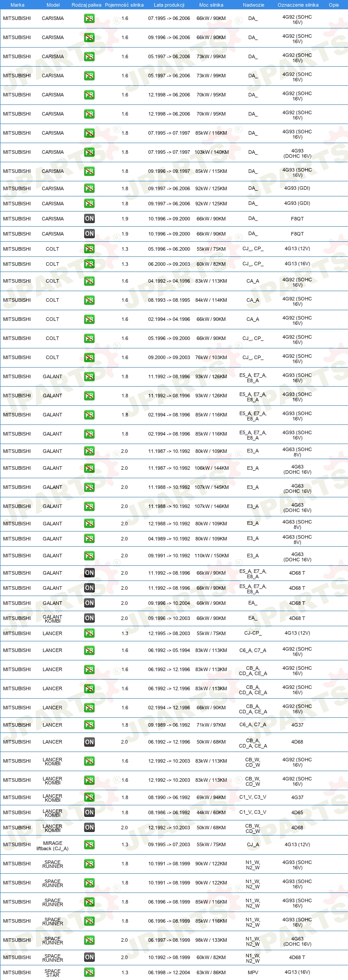
Task: Click the petrol icon for the Carisma 85kW / 115KM row
Action: [x=89, y=171]
